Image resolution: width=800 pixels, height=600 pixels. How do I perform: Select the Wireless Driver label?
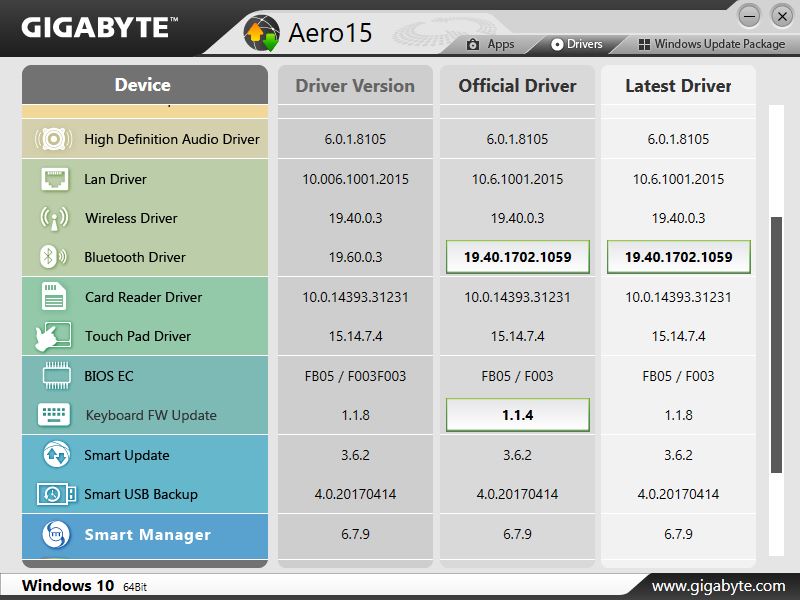coord(131,218)
